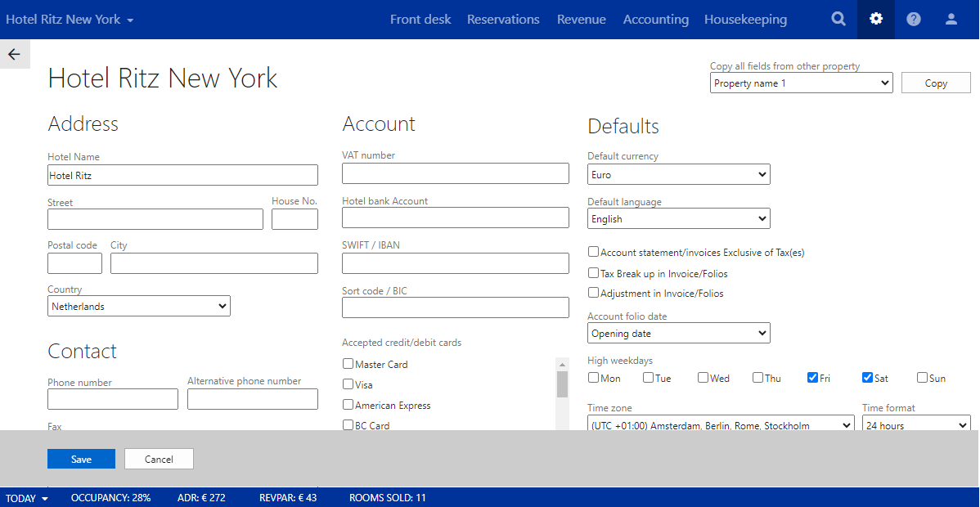Open the Time format dropdown
The image size is (980, 507).
click(916, 424)
